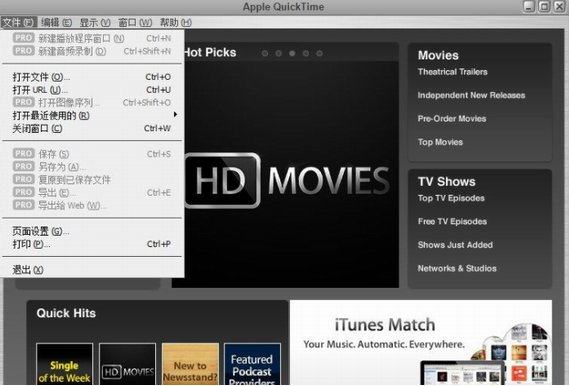Select 关闭窗口 (C) menu entry
Viewport: 569px width, 386px height.
tap(92, 128)
